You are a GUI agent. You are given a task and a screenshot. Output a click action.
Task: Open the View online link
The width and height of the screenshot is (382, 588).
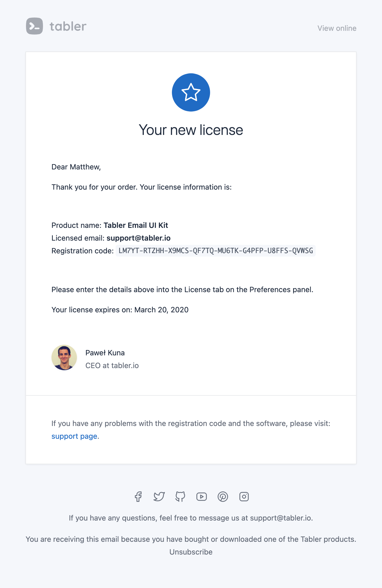click(337, 28)
